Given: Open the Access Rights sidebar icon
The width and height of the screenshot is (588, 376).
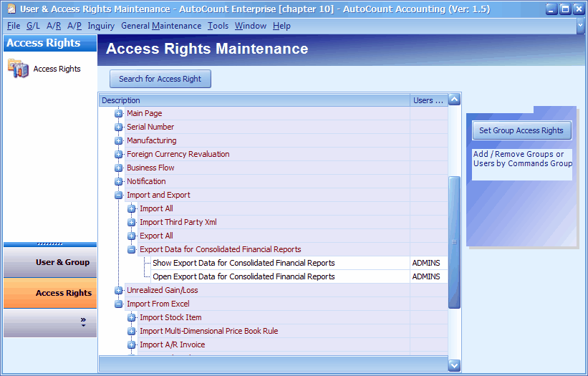Looking at the screenshot, I should [18, 69].
